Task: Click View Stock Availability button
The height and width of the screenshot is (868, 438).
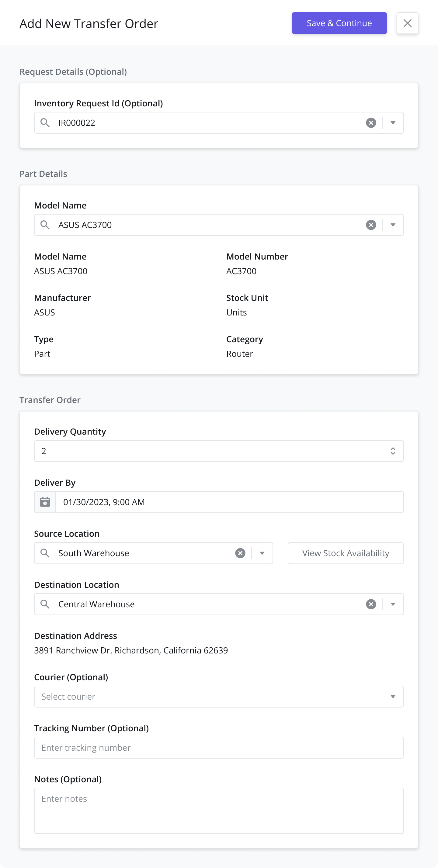Action: pos(346,553)
